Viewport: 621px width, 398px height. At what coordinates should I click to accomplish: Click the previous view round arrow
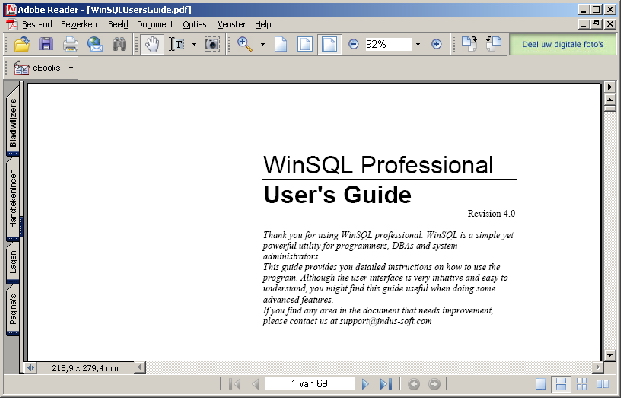tap(414, 384)
